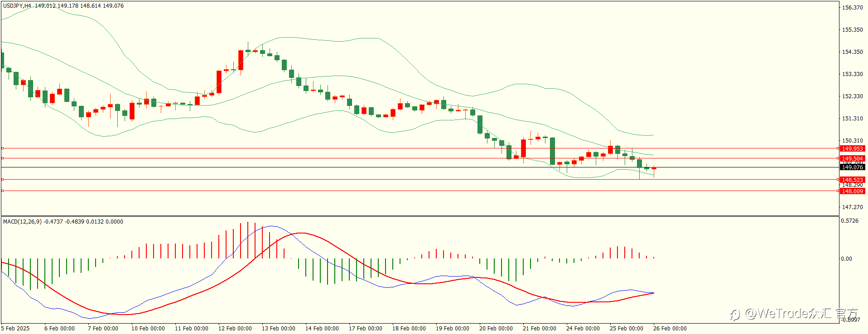The height and width of the screenshot is (334, 868).
Task: Click the 12 Feb 00:00 date label
Action: pos(235,329)
